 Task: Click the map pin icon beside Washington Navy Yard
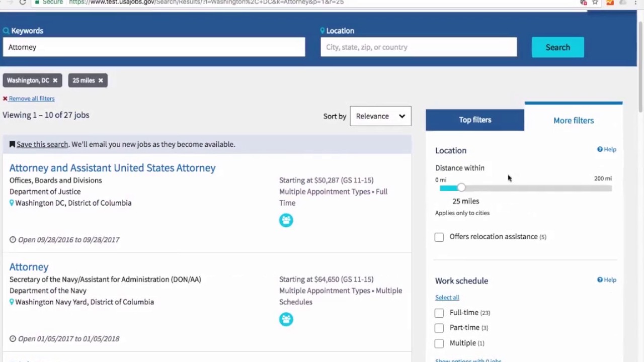pos(12,302)
